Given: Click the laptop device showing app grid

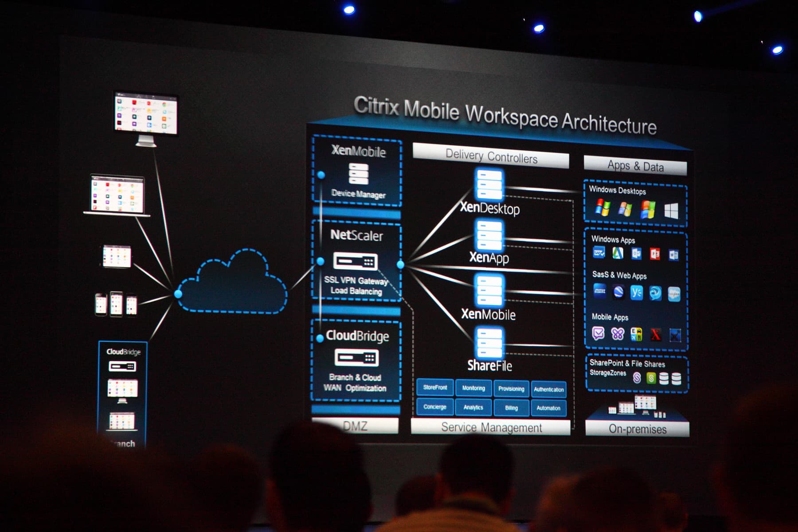Looking at the screenshot, I should pyautogui.click(x=117, y=196).
